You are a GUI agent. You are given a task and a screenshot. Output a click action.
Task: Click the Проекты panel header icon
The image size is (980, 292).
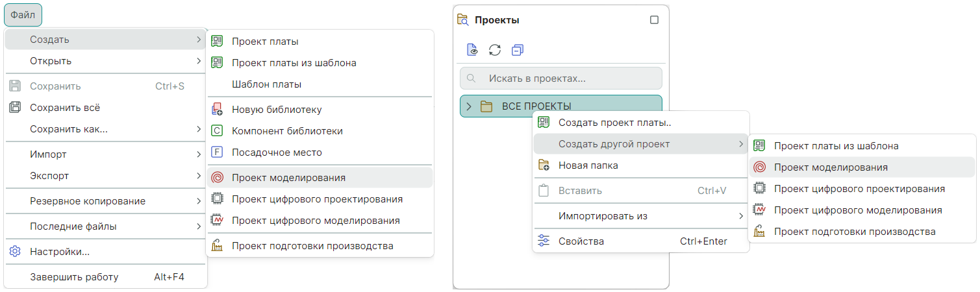click(463, 19)
